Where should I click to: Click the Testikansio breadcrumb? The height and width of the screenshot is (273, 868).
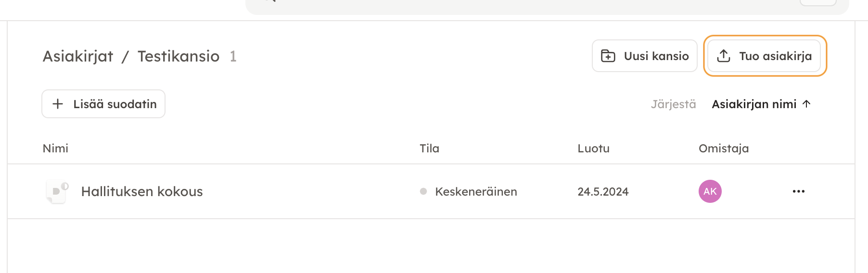[179, 56]
